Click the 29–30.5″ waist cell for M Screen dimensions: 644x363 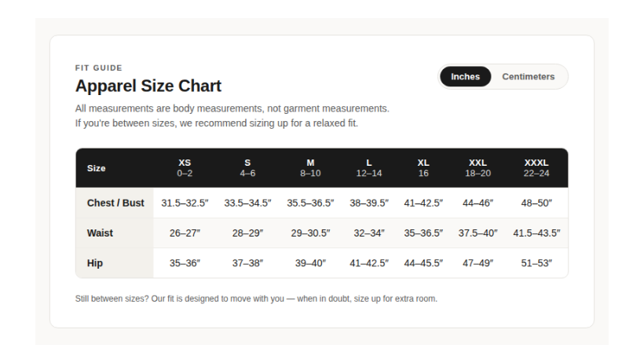pyautogui.click(x=310, y=233)
